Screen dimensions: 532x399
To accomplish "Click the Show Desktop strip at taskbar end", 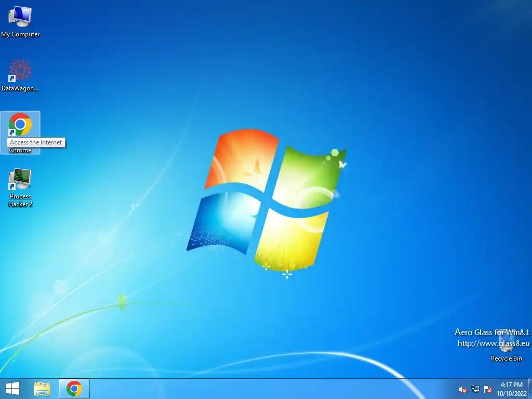I will 530,389.
